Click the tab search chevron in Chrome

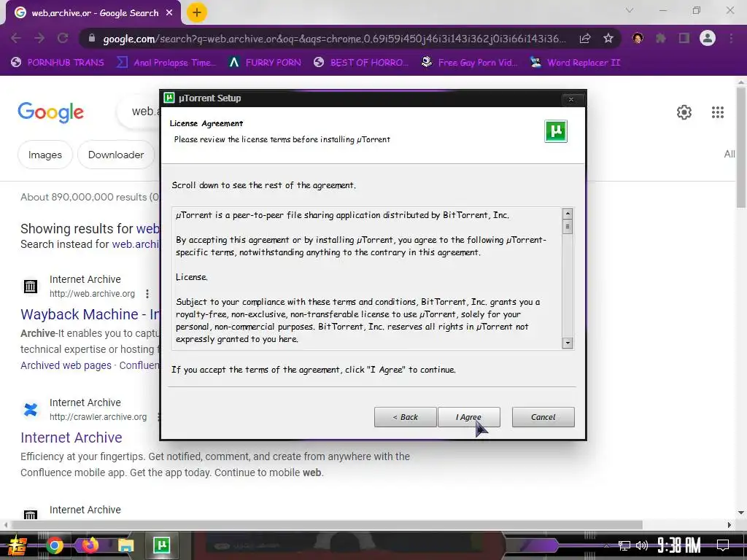[x=630, y=10]
